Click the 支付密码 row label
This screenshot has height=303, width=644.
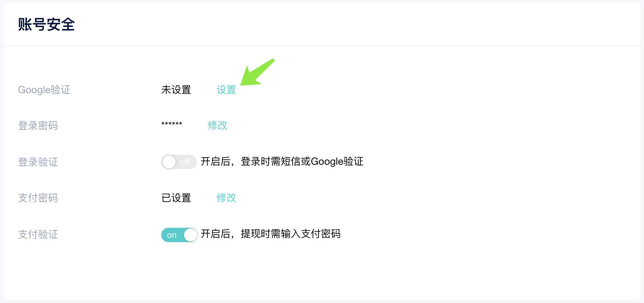(38, 198)
